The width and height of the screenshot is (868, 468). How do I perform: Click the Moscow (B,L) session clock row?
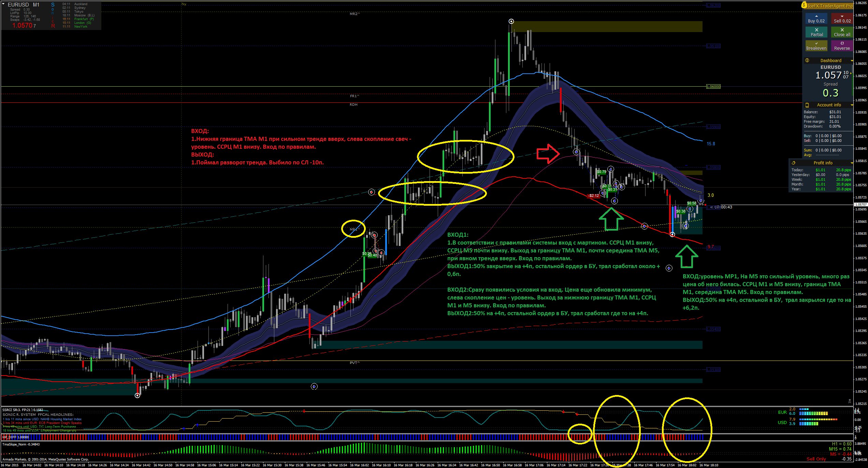click(x=78, y=15)
